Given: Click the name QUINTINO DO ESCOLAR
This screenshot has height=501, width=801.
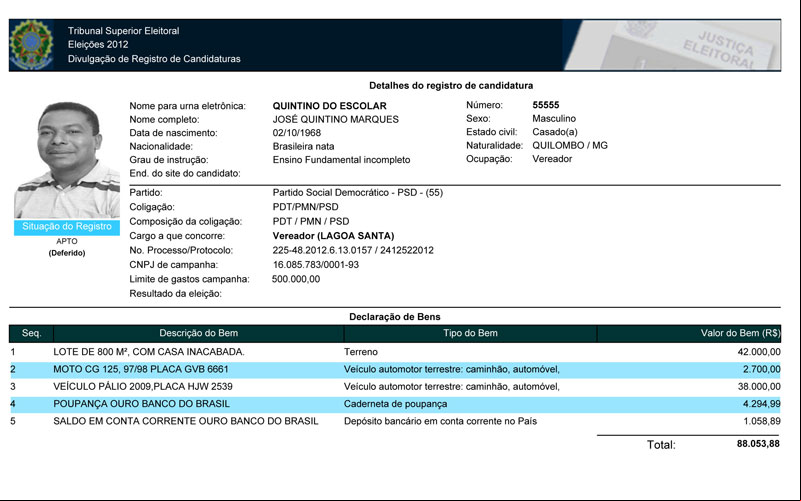Looking at the screenshot, I should [329, 106].
